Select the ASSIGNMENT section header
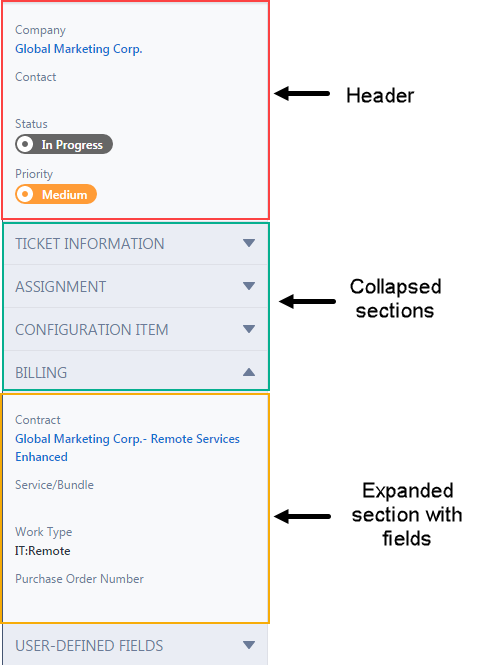 click(x=136, y=286)
